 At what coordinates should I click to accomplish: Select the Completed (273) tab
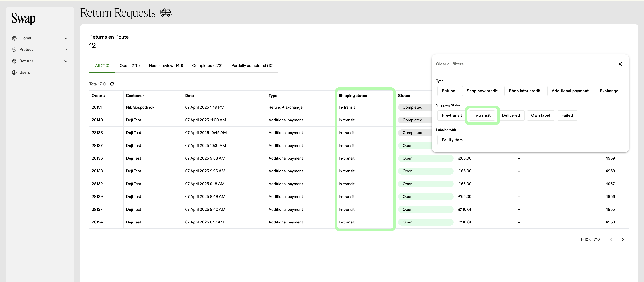point(207,65)
